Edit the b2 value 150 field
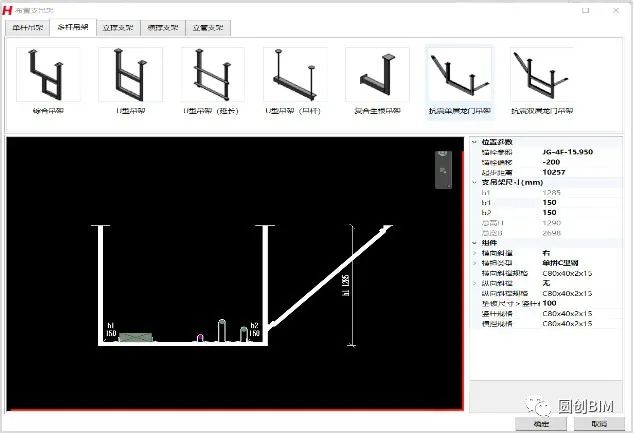The height and width of the screenshot is (435, 634). click(x=549, y=213)
